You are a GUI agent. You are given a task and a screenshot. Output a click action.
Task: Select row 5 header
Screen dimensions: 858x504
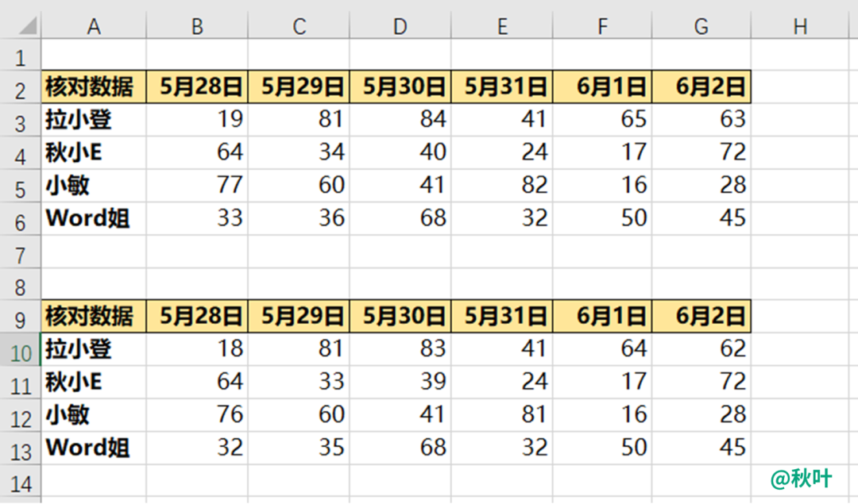20,185
